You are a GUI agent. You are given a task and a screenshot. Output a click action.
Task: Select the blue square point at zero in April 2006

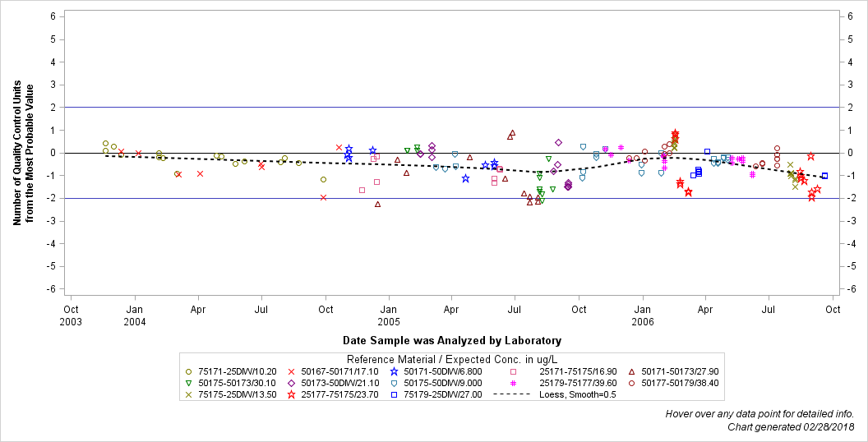(x=708, y=151)
